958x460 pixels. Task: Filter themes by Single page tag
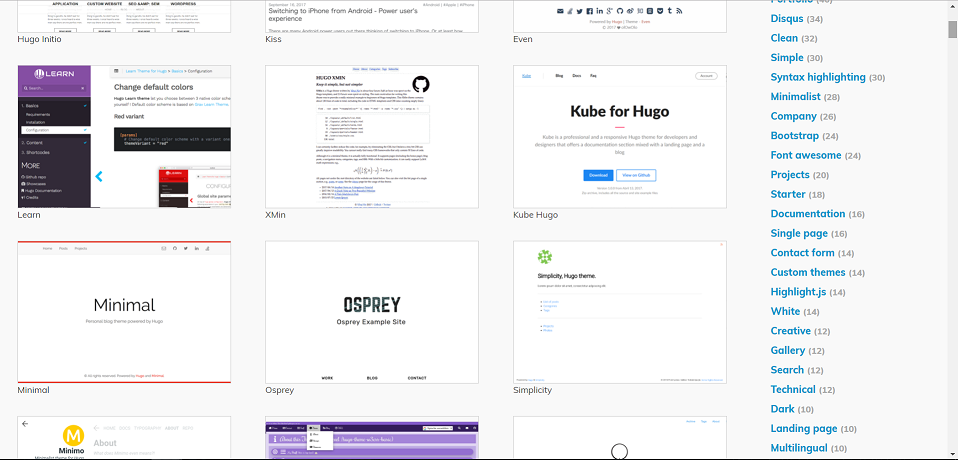[799, 233]
